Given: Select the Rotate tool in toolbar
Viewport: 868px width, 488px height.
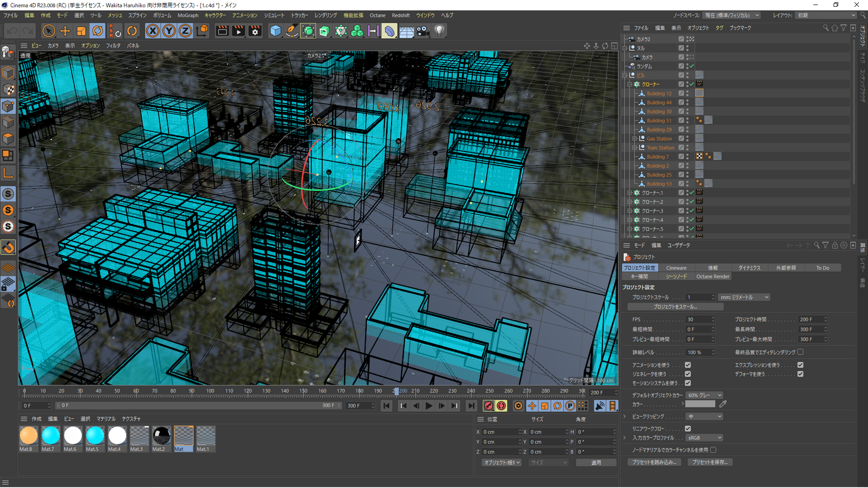Looking at the screenshot, I should 98,31.
